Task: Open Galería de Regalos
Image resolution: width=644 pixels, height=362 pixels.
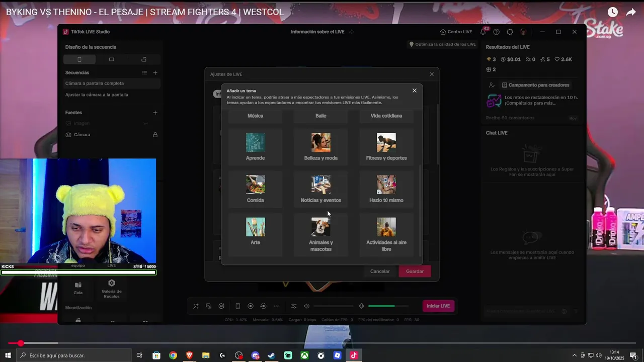Action: [x=112, y=289]
